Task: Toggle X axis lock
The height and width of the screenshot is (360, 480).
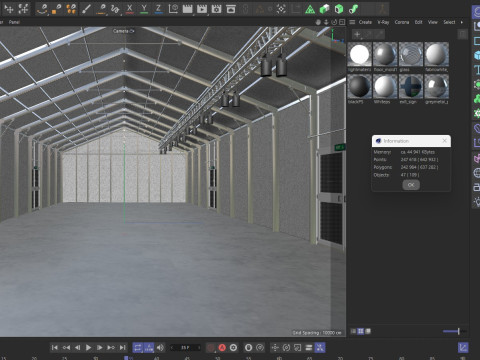Action: 130,9
